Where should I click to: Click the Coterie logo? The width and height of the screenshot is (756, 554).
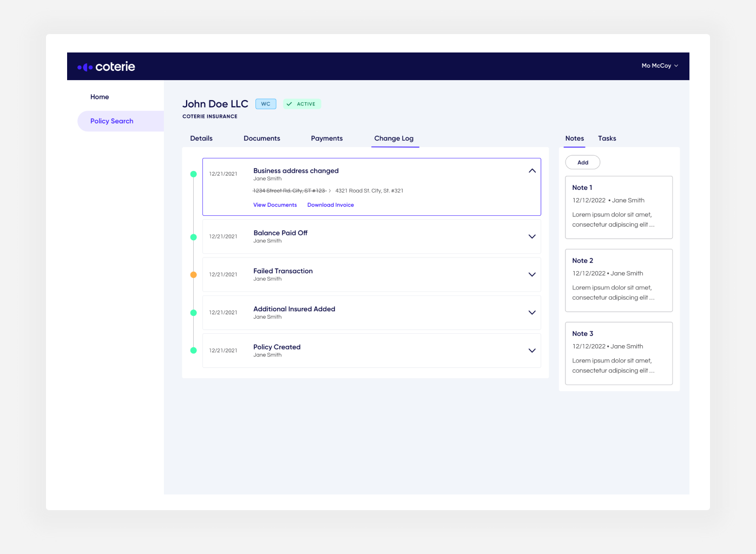coord(106,67)
